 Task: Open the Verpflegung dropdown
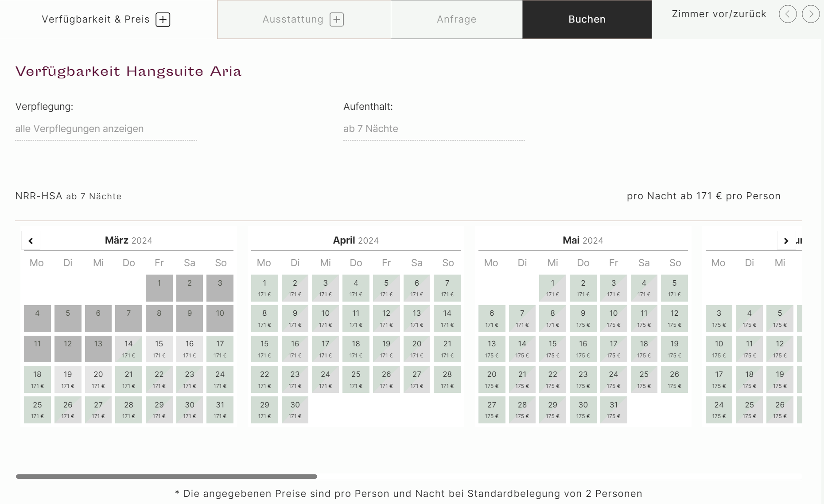(106, 129)
